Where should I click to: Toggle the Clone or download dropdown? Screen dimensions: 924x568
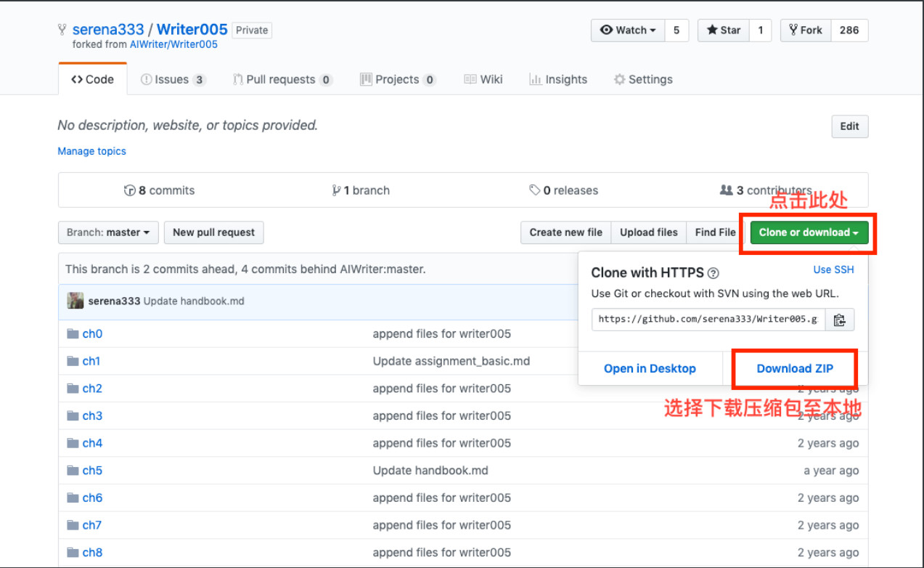pos(809,232)
